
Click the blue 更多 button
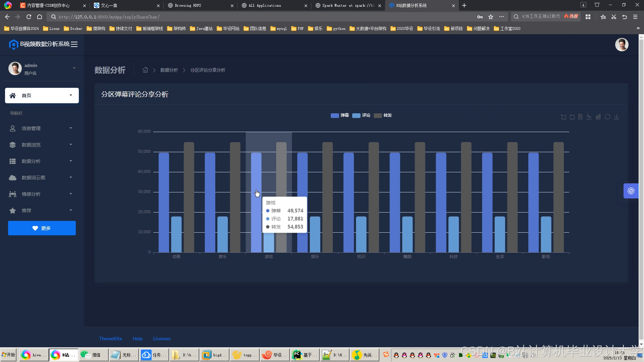pyautogui.click(x=42, y=228)
